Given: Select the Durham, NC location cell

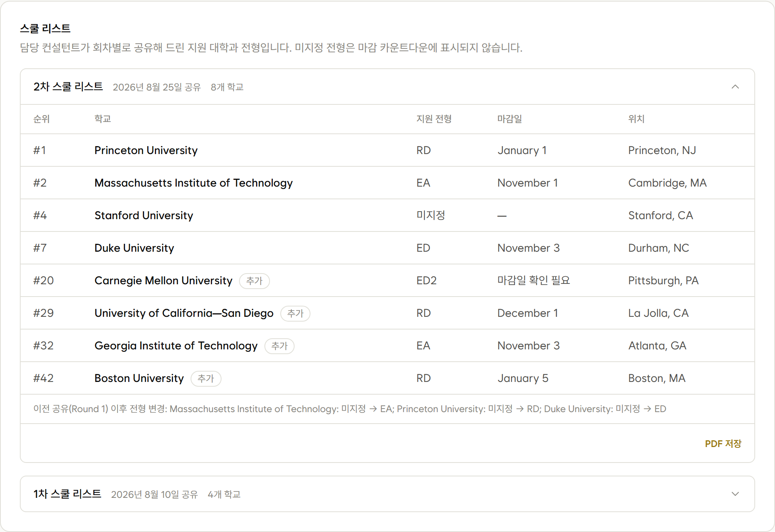Looking at the screenshot, I should point(659,248).
